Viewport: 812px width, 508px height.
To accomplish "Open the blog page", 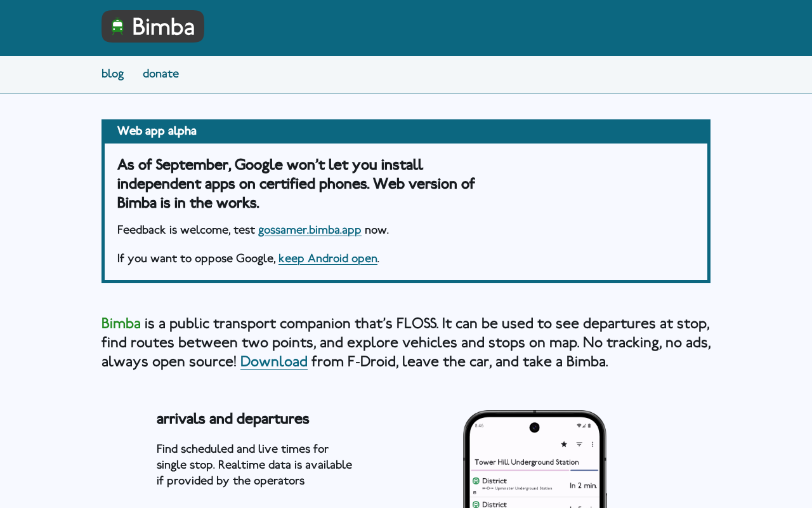I will click(x=112, y=74).
